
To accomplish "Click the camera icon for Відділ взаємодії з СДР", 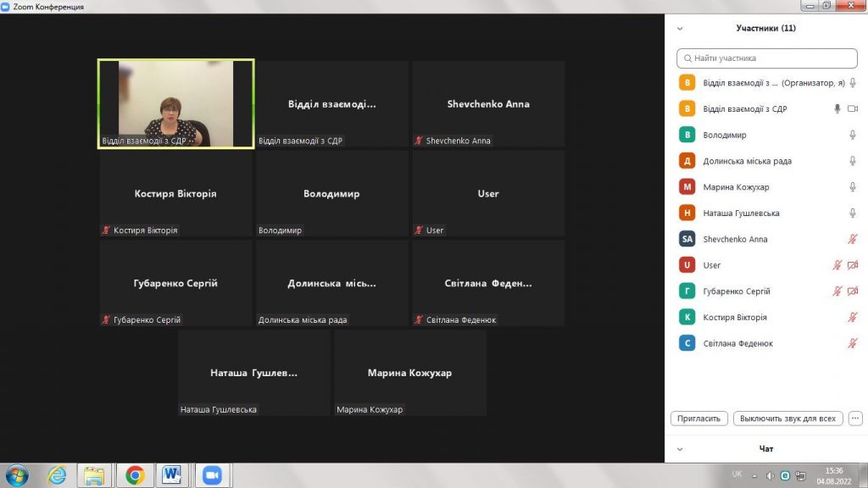I will [x=853, y=109].
